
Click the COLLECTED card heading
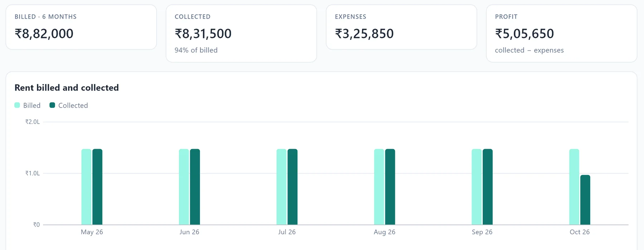(x=192, y=17)
